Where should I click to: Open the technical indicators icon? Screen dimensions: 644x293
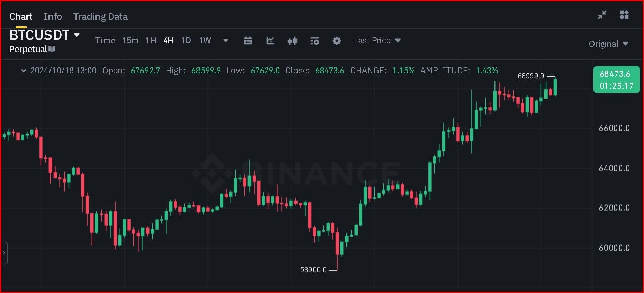point(270,41)
